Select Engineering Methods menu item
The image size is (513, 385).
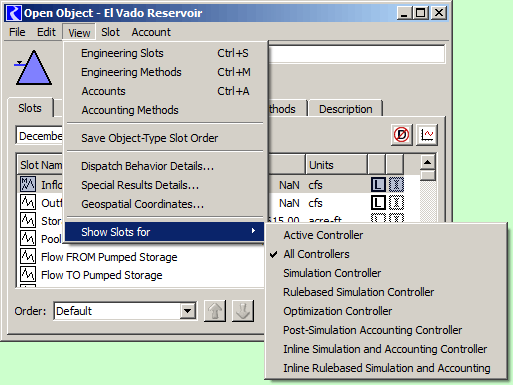point(165,72)
